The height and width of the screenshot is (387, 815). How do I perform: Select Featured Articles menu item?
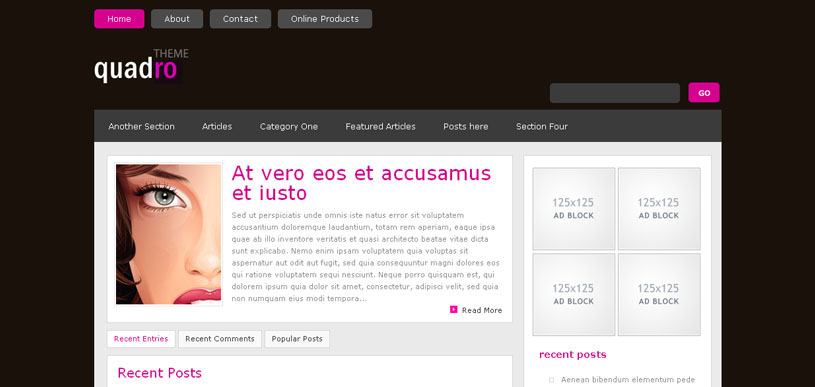380,126
